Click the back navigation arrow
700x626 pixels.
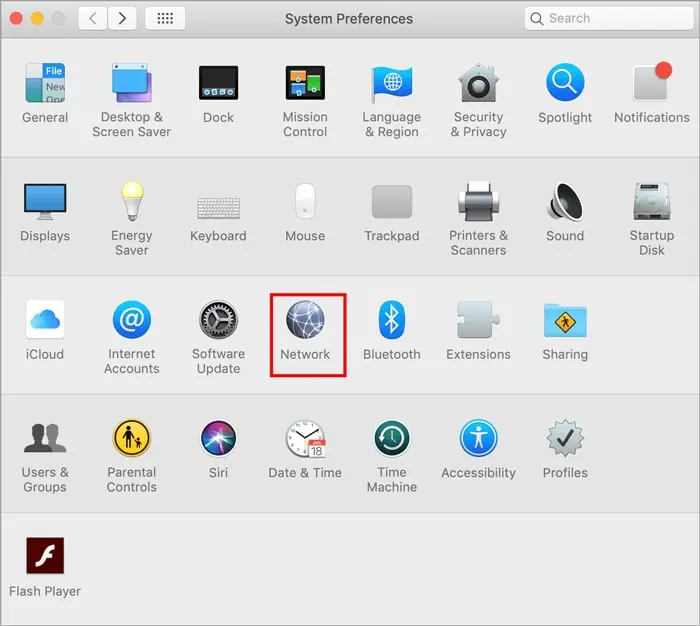pos(93,18)
